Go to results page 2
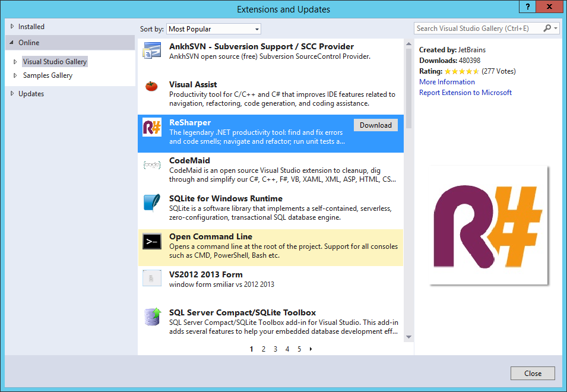 coord(263,349)
